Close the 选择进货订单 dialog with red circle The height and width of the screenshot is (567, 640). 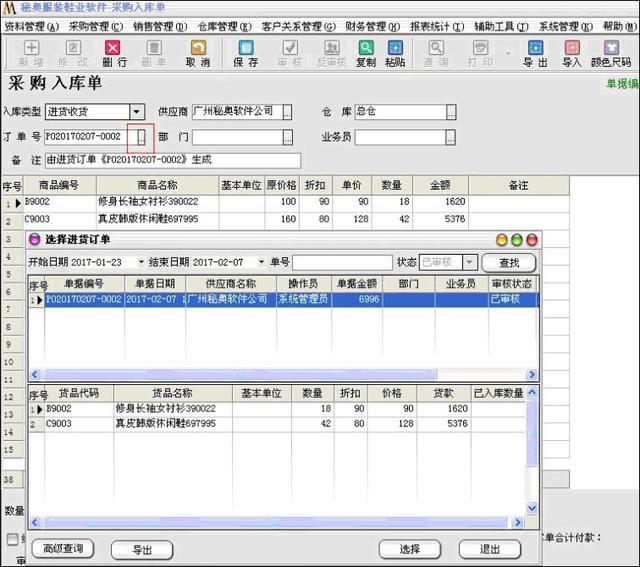[x=532, y=240]
